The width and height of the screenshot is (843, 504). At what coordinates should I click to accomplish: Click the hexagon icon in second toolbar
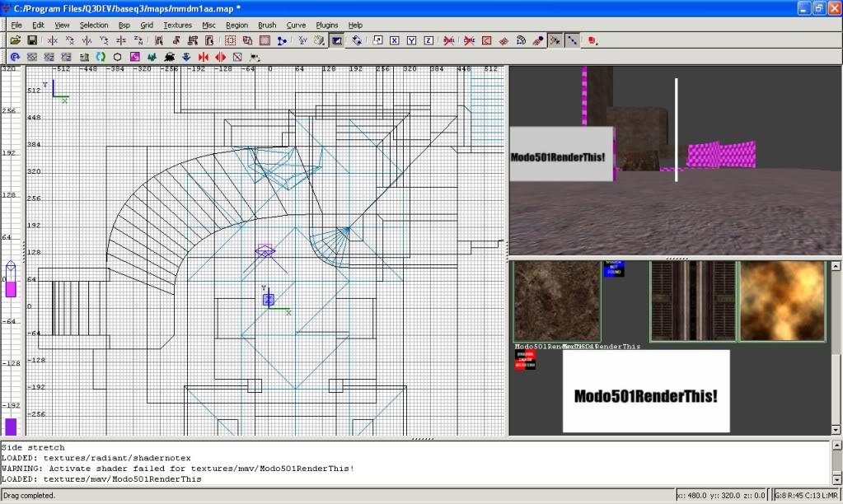[117, 57]
